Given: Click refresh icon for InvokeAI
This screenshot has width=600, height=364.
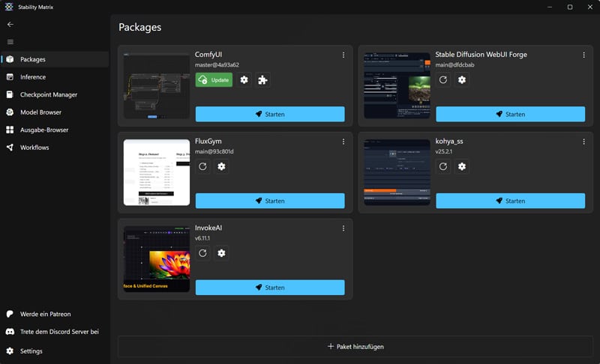Looking at the screenshot, I should [x=202, y=253].
